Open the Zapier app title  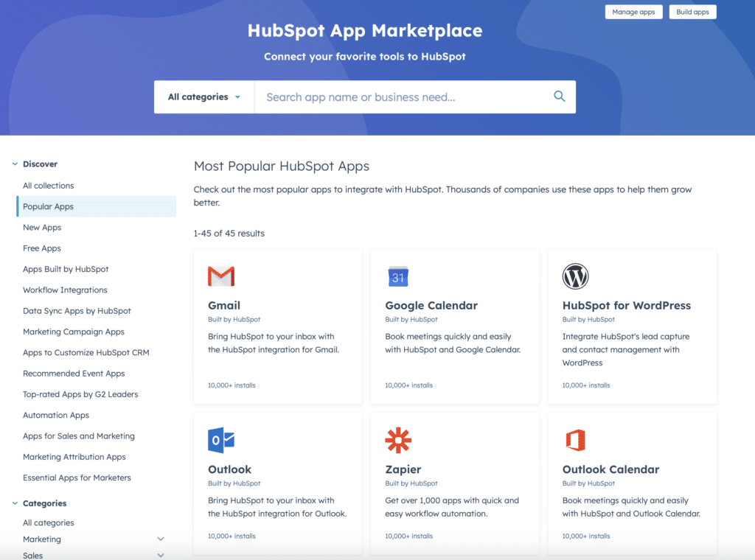click(403, 469)
